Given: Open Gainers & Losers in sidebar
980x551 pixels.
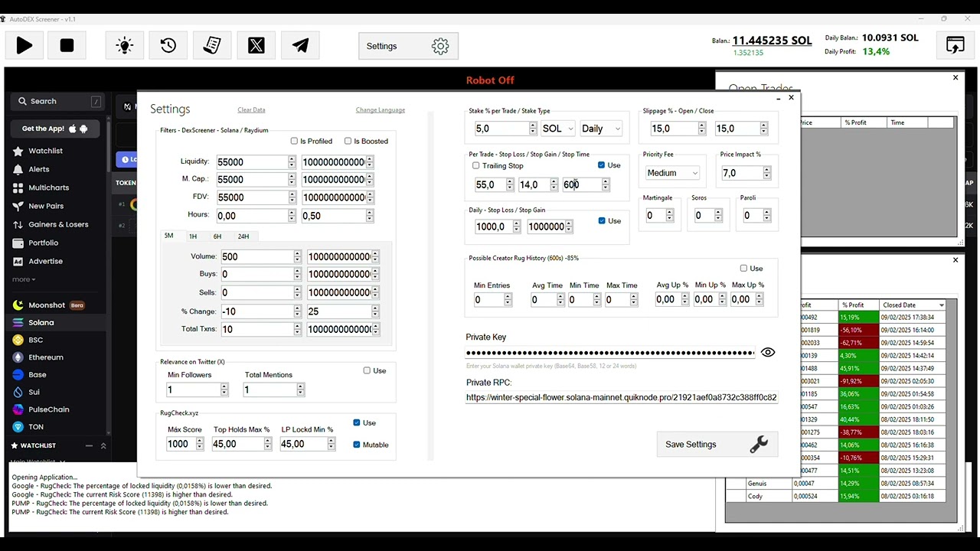Looking at the screenshot, I should 58,224.
